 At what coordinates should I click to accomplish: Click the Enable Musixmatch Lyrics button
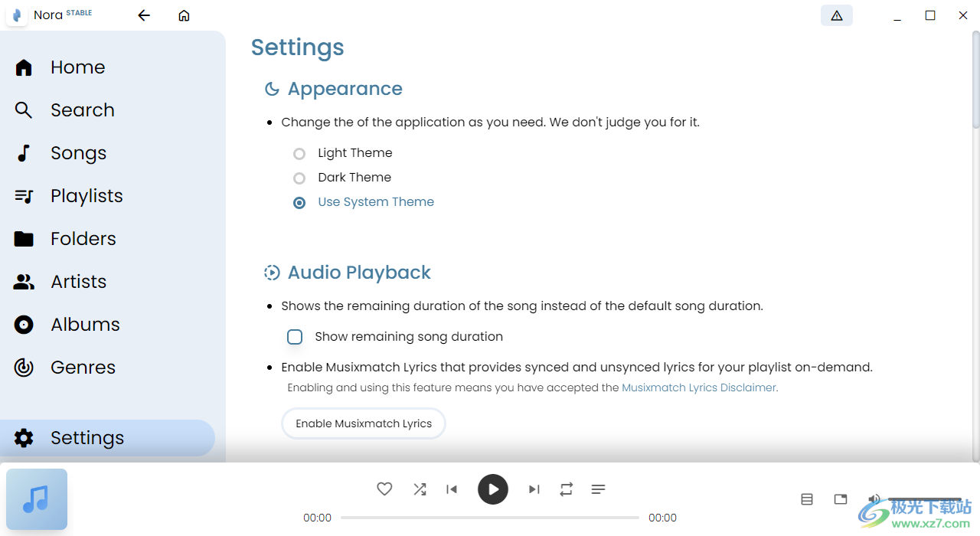pyautogui.click(x=364, y=423)
